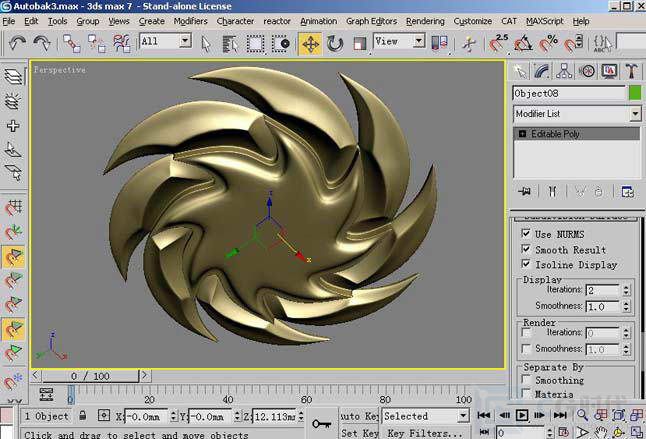
Task: Enable Render Iterations checkbox
Action: [x=526, y=332]
